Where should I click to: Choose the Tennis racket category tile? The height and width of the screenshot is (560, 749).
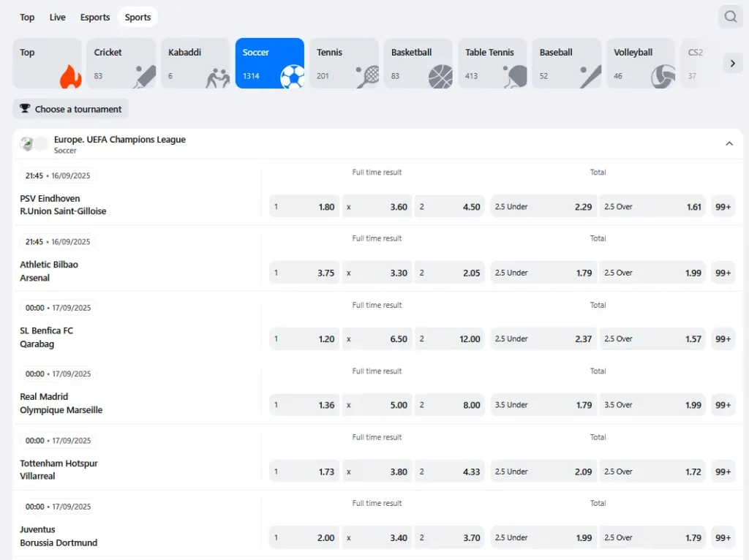click(x=343, y=63)
